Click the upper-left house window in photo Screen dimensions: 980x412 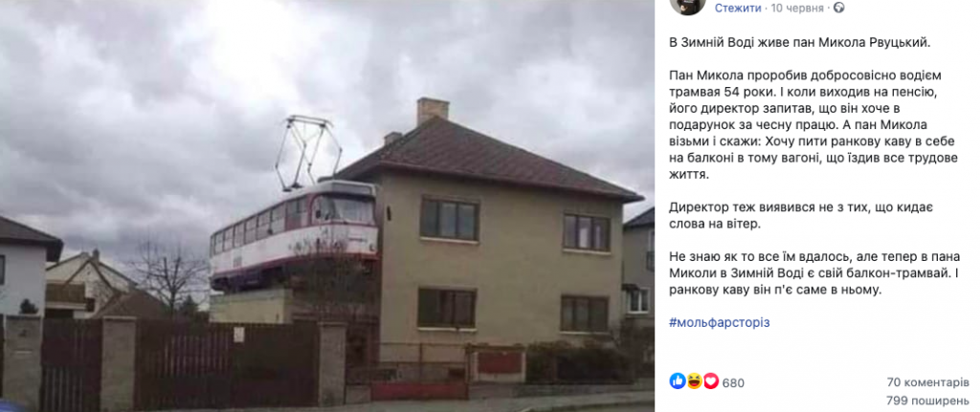click(x=450, y=219)
